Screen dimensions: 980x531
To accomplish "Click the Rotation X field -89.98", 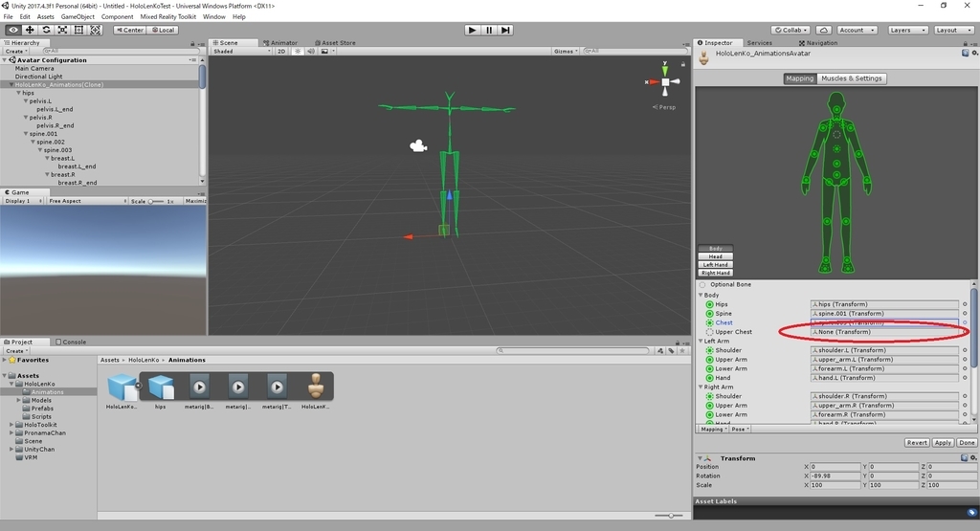I will coord(835,476).
